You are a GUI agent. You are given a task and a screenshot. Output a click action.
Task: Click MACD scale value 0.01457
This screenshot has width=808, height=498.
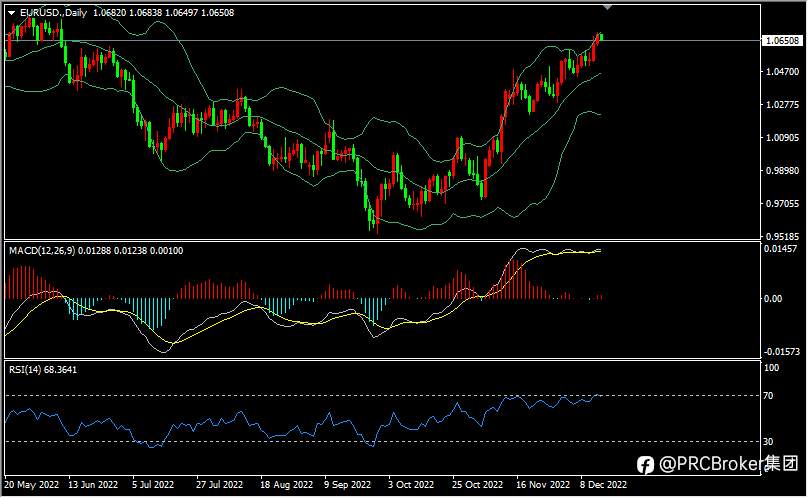tap(782, 249)
